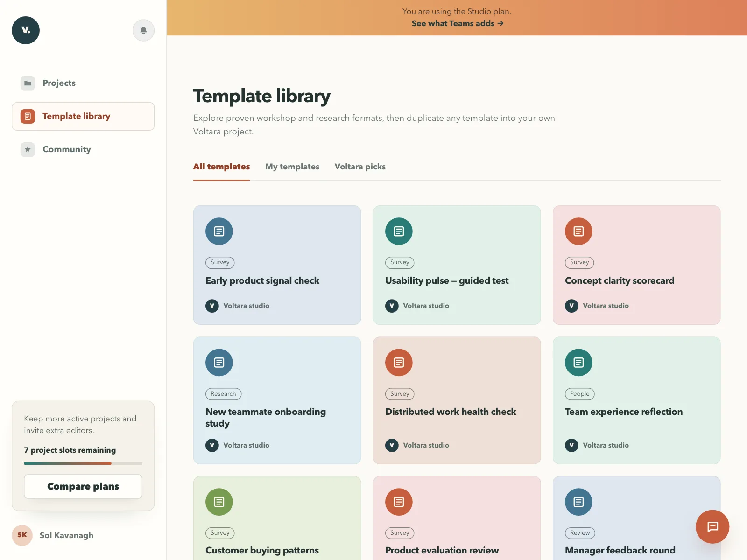The height and width of the screenshot is (560, 747).
Task: Open Product evaluation review title
Action: (x=442, y=550)
